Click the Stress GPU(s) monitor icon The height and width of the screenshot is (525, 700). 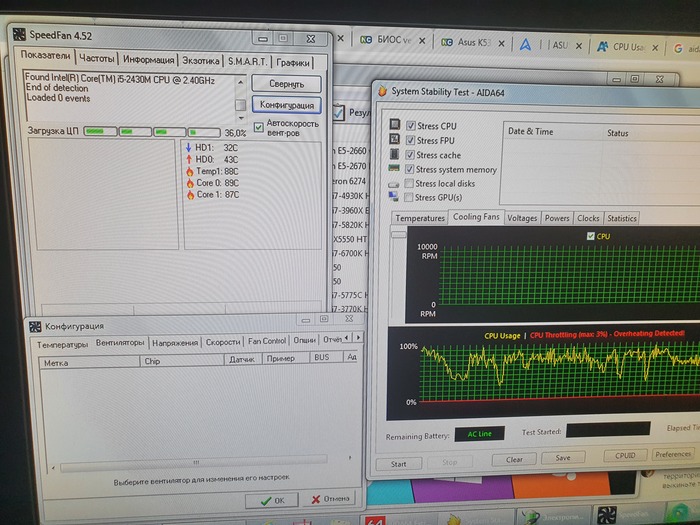point(394,198)
